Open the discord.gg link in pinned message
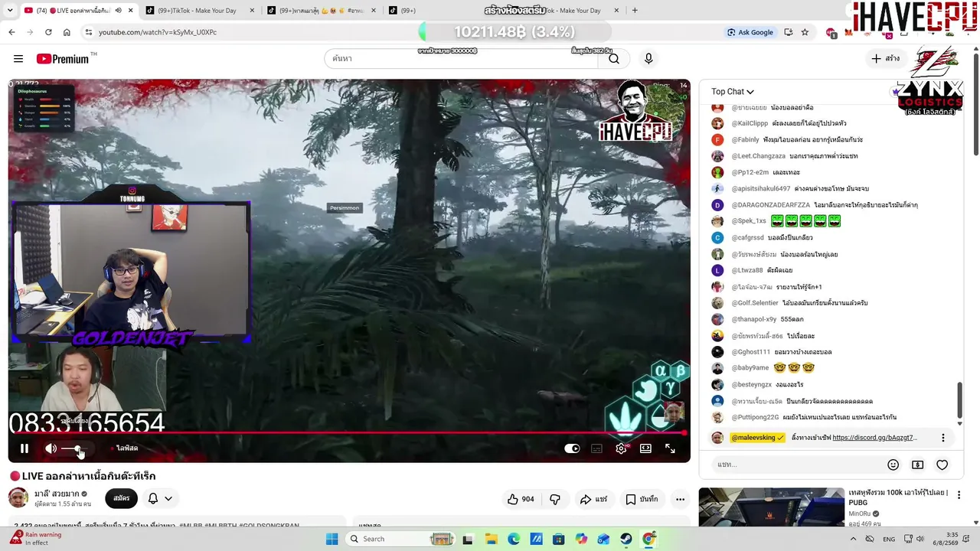 click(874, 438)
